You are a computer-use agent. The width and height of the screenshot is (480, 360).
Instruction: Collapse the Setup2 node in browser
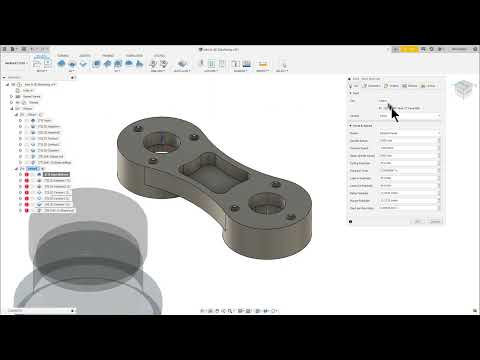point(16,169)
